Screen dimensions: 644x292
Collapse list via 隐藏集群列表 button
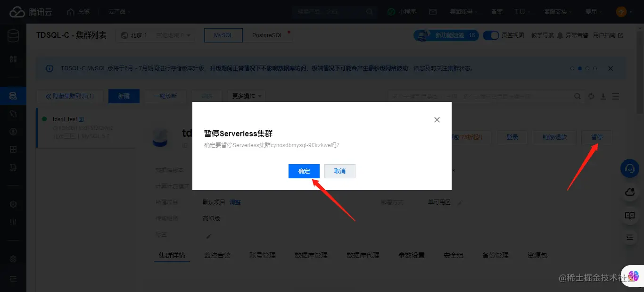tap(70, 96)
